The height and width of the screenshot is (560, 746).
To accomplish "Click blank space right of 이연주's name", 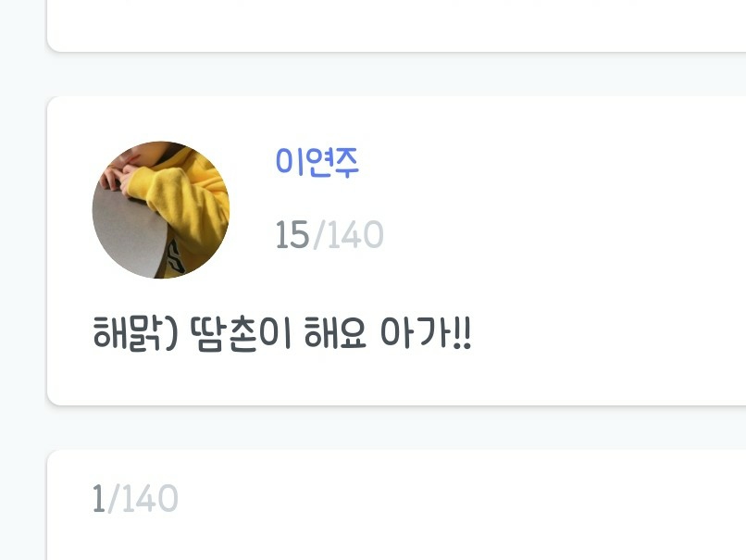I will pyautogui.click(x=547, y=162).
